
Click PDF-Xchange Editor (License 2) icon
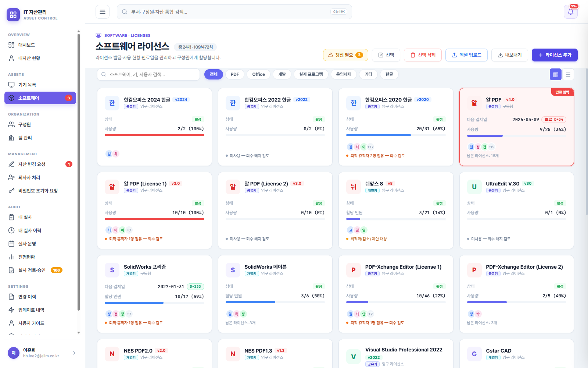pos(474,270)
